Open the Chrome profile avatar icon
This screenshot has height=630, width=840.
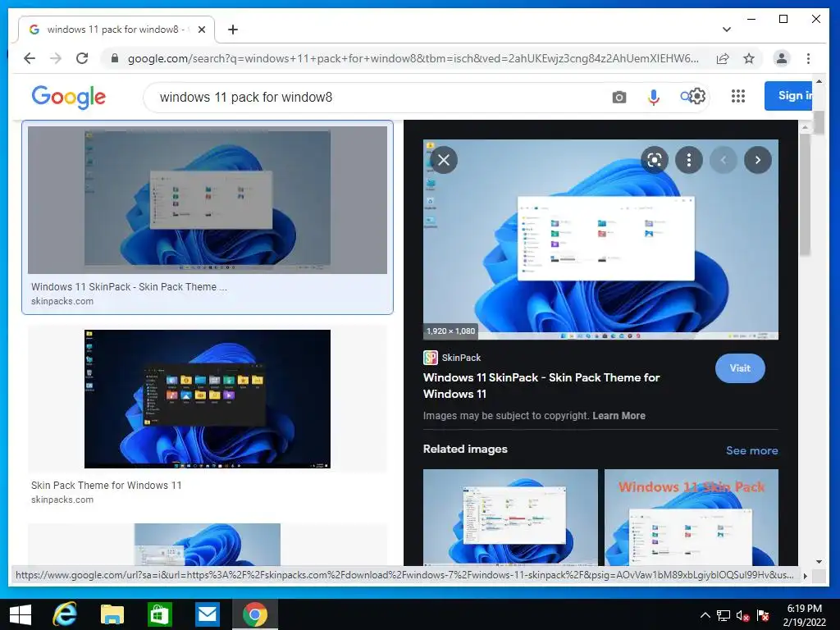tap(782, 58)
